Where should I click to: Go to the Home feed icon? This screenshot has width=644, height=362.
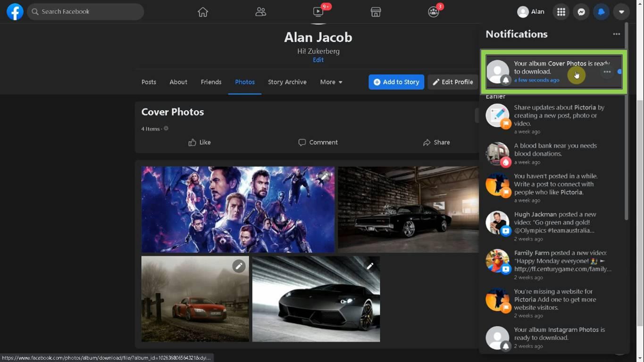(203, 12)
